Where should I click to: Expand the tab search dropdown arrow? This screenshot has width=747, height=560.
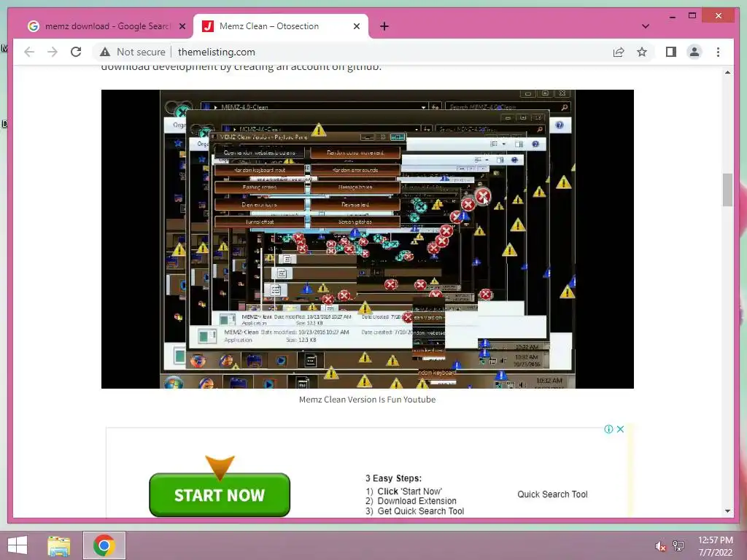[x=646, y=26]
